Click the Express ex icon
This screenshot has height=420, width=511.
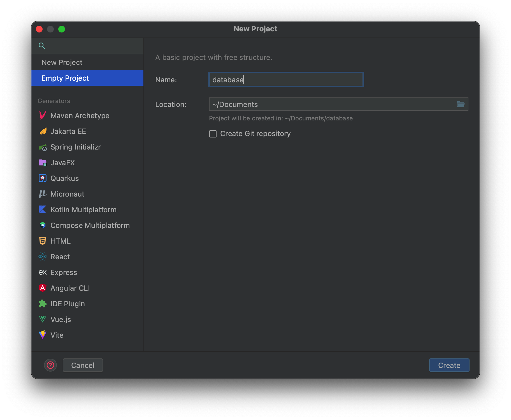[x=43, y=272]
